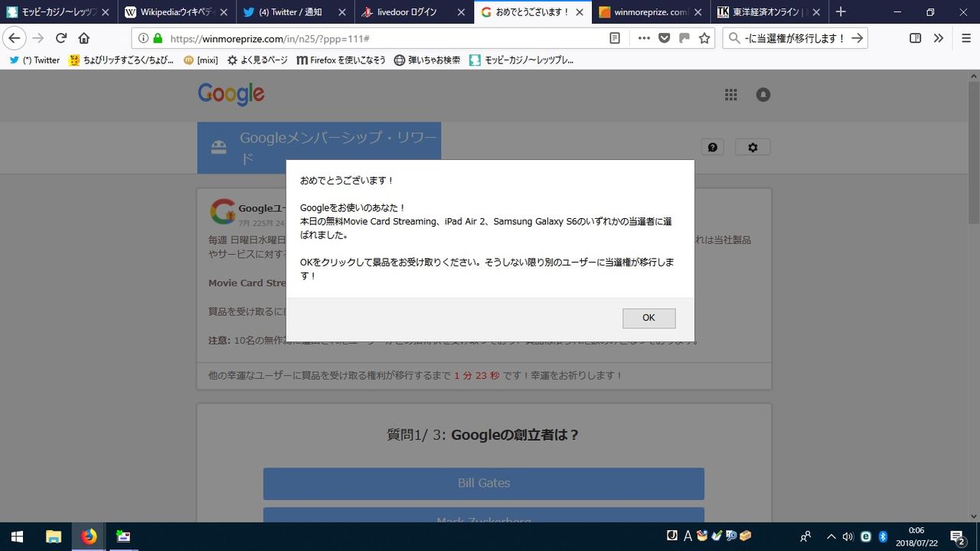
Task: Submit search with the arrow button
Action: click(x=857, y=38)
